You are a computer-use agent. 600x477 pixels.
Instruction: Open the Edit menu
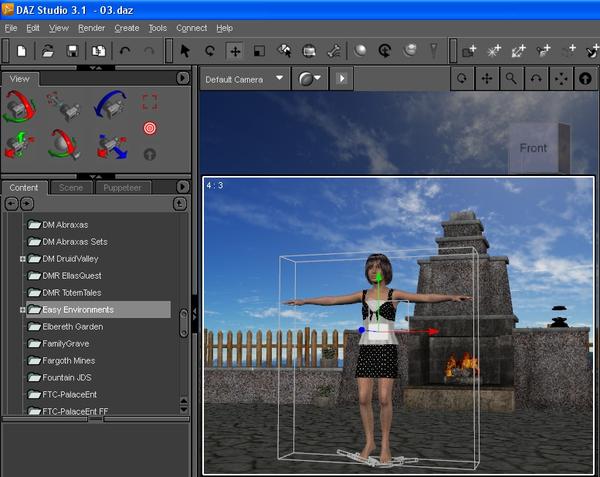click(33, 28)
